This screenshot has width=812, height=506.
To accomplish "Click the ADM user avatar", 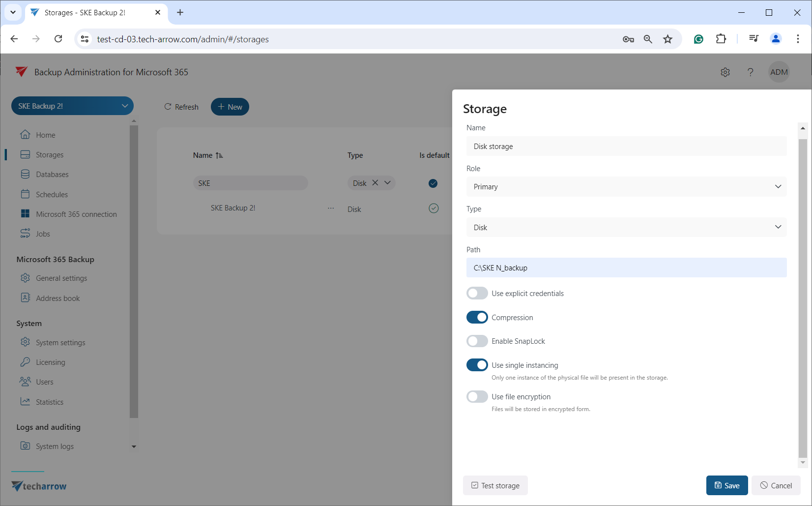I will tap(779, 72).
